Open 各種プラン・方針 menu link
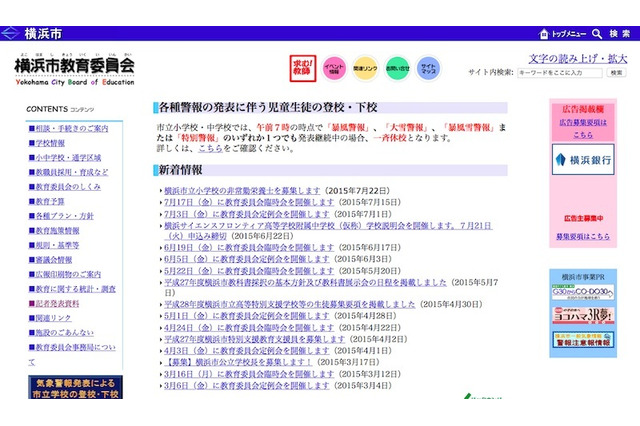The height and width of the screenshot is (426, 640). 61,216
